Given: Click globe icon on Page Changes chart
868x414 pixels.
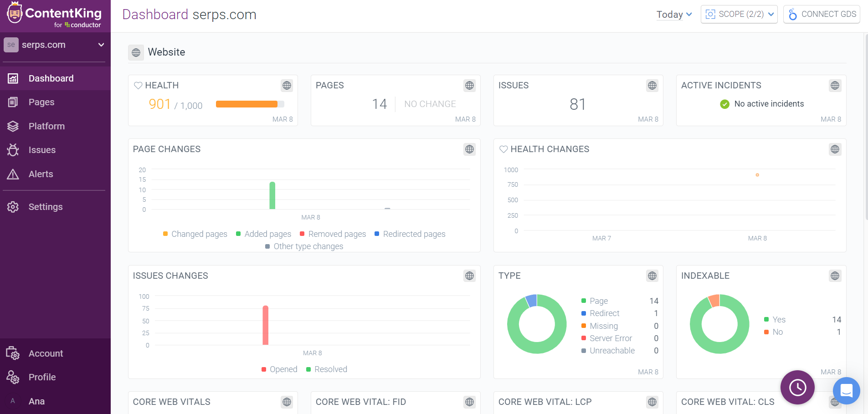Looking at the screenshot, I should click(469, 149).
